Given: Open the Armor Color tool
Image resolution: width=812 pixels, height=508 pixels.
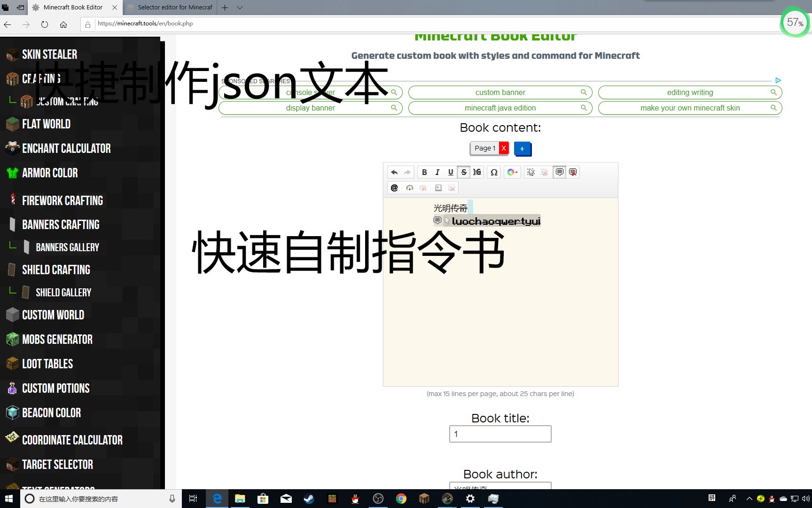Looking at the screenshot, I should click(50, 173).
